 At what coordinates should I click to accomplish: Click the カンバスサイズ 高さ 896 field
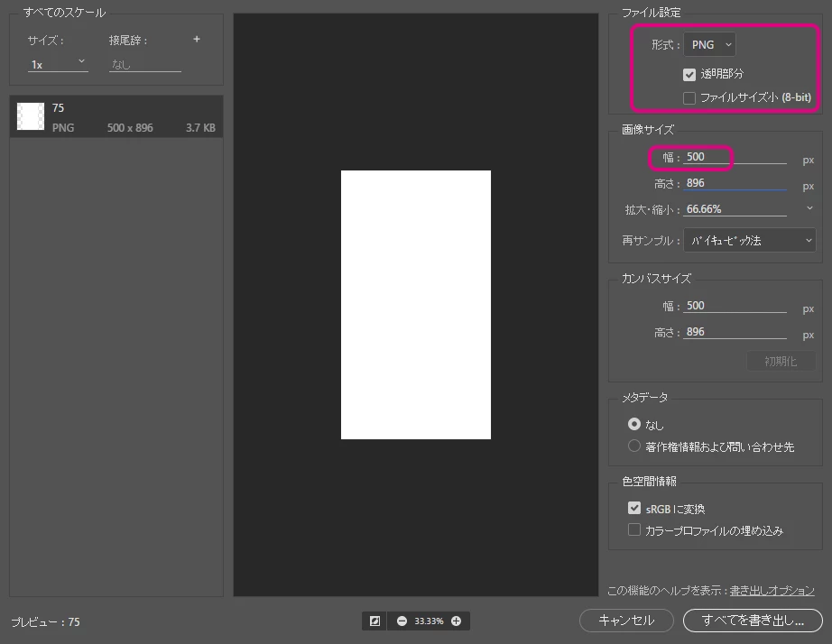pyautogui.click(x=735, y=332)
